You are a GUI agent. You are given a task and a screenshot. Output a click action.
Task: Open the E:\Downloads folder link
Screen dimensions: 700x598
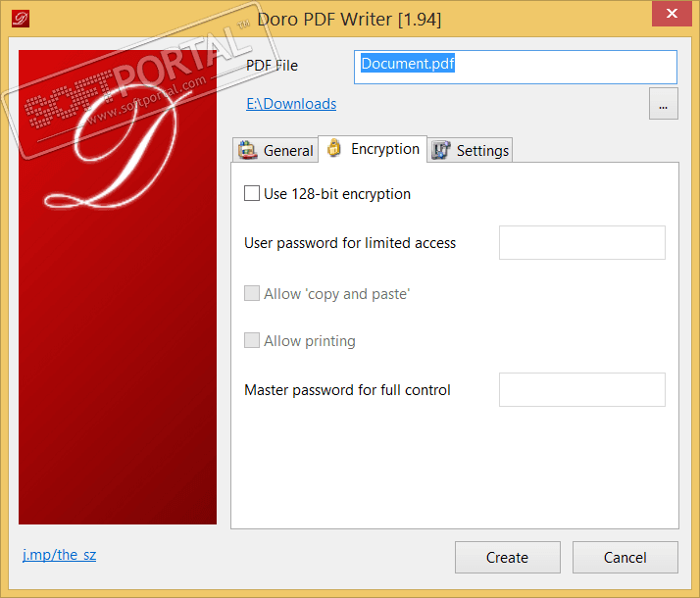[x=291, y=104]
